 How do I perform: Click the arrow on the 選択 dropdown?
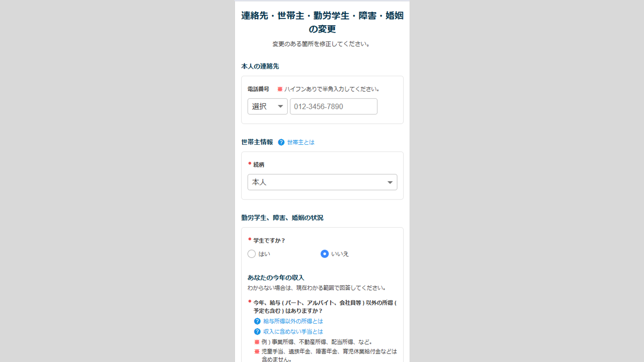click(280, 106)
